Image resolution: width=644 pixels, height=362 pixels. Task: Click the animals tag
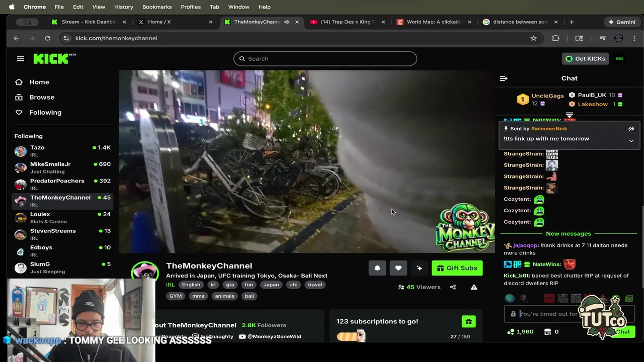[x=224, y=296]
